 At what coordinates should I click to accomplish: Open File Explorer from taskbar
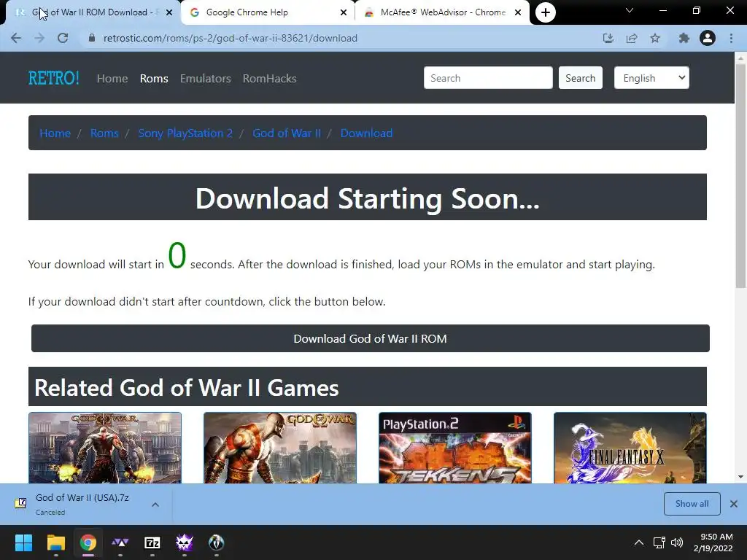(55, 542)
